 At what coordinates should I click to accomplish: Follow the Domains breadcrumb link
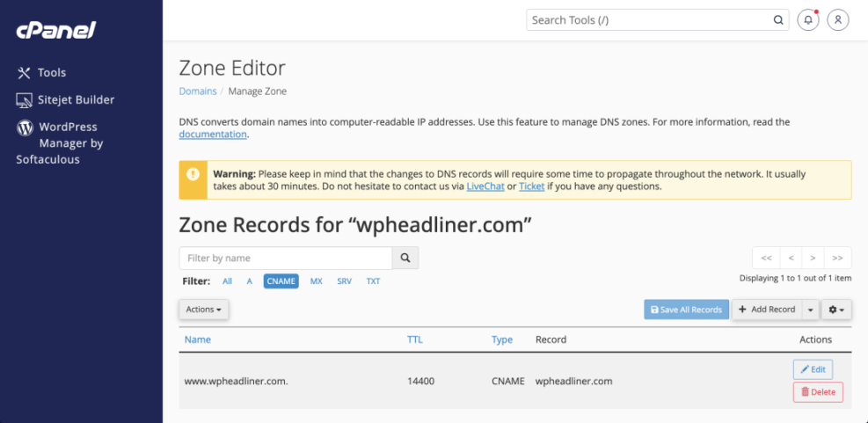[x=198, y=91]
